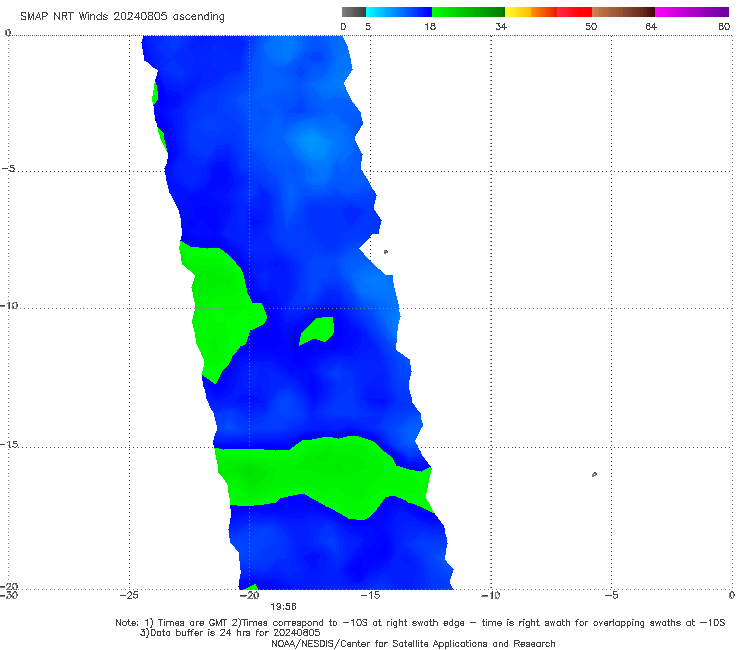This screenshot has height=650, width=740.
Task: Click the wide green wind band crossing -16 latitude
Action: pyautogui.click(x=326, y=477)
